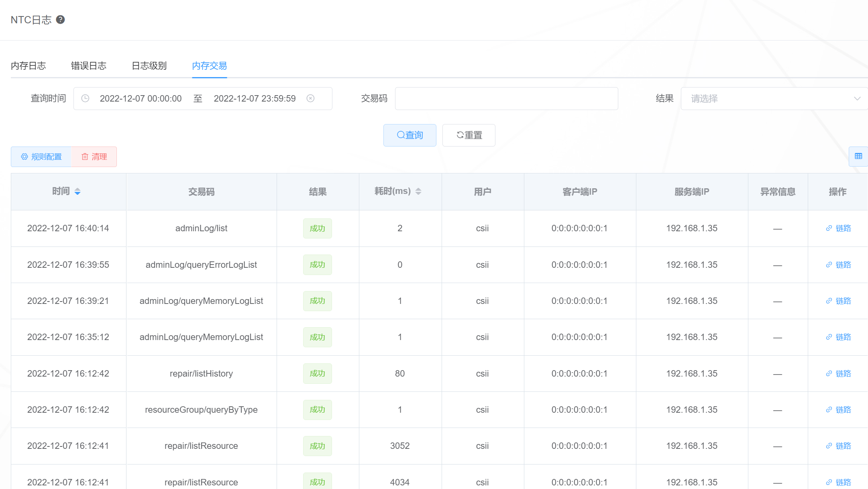Click the clock icon in the date range field

[x=85, y=98]
